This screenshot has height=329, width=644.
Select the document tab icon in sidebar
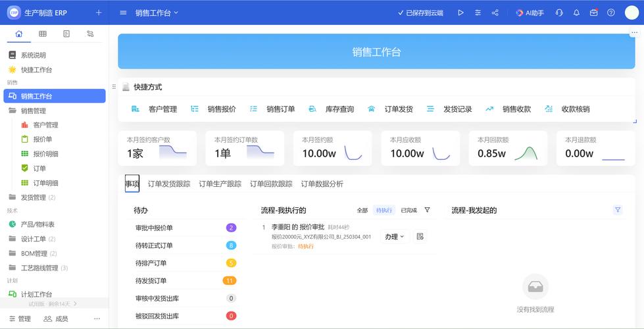click(66, 34)
